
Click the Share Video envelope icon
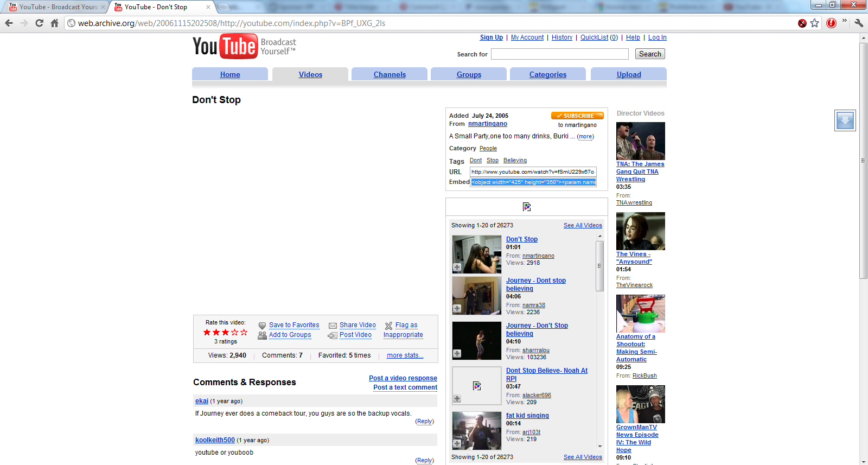point(333,326)
